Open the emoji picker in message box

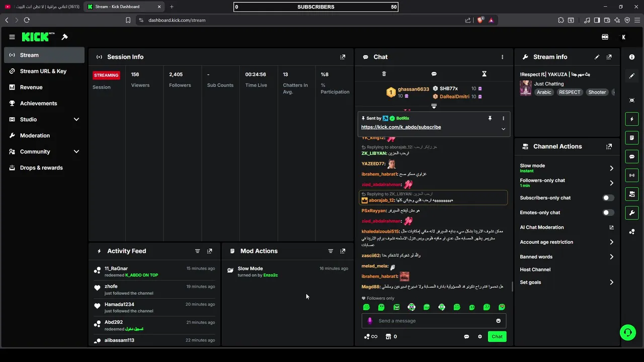tap(499, 321)
